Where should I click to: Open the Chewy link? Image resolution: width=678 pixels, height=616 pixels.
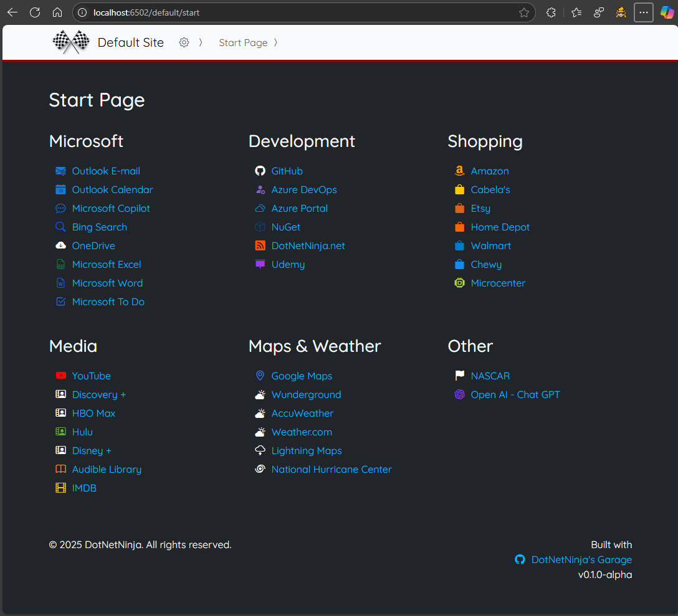point(486,265)
